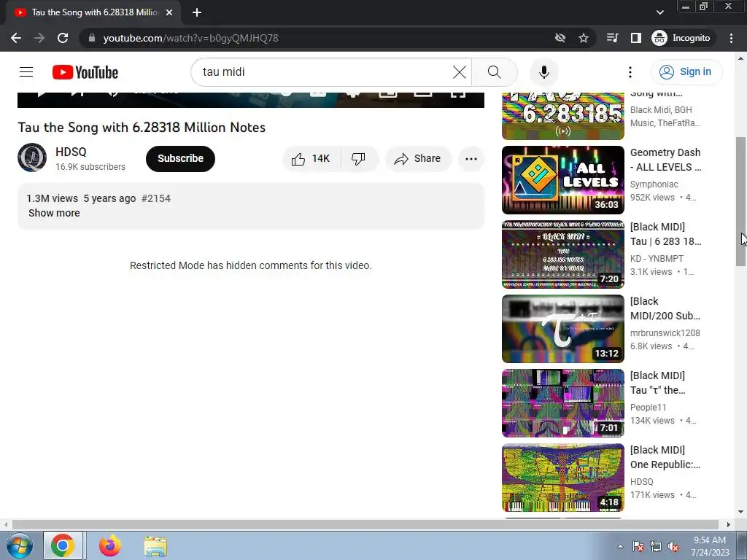Open a new browser tab
The width and height of the screenshot is (747, 560).
click(197, 12)
